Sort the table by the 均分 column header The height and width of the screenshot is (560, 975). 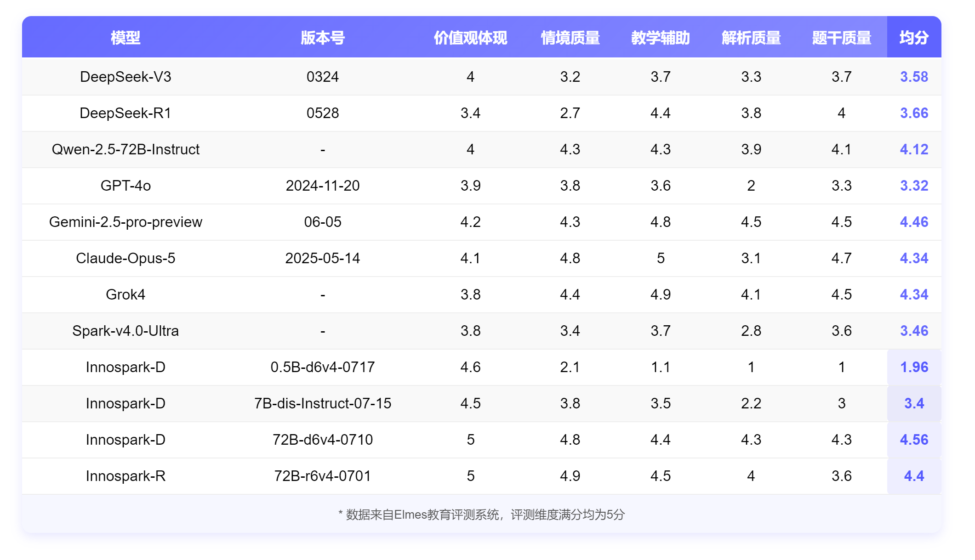pos(914,38)
